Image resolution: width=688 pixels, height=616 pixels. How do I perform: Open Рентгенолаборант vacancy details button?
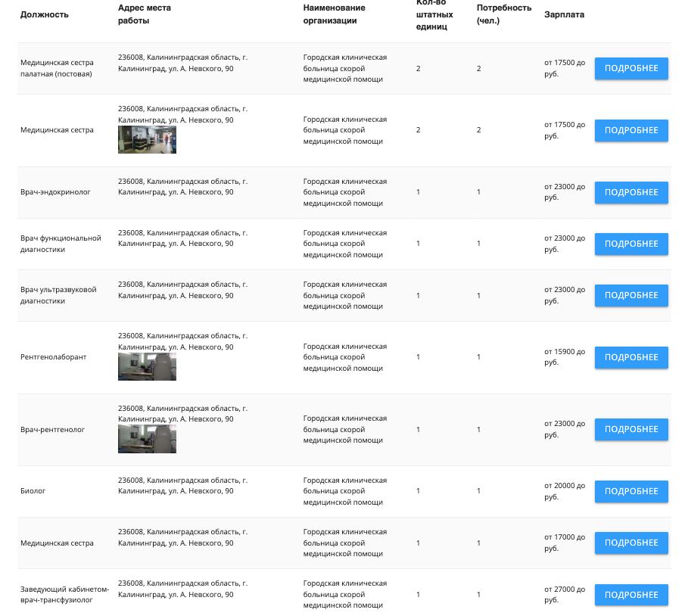630,357
